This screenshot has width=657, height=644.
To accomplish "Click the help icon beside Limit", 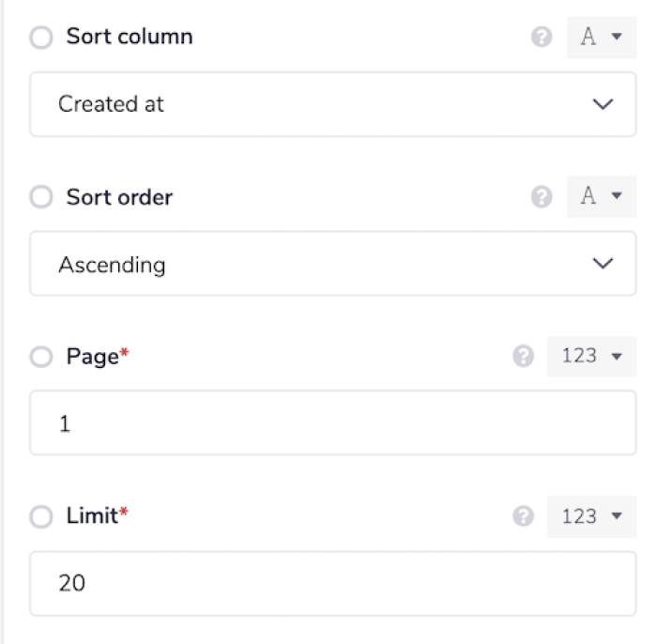I will [x=523, y=516].
